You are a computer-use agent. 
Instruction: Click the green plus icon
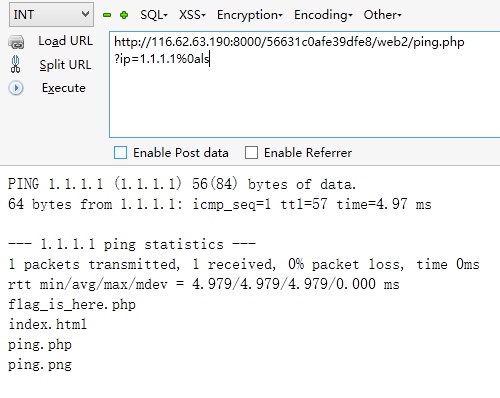(124, 15)
